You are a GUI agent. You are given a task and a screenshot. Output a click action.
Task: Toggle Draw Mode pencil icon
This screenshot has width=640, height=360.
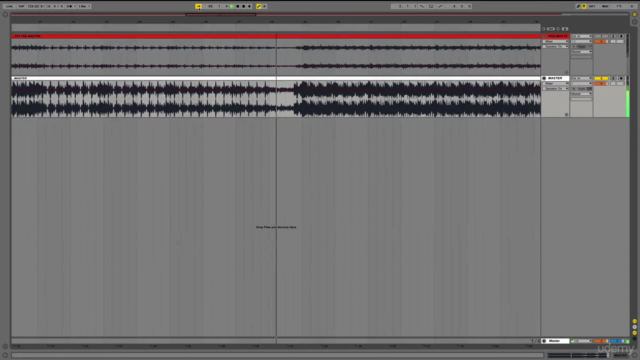[x=578, y=7]
